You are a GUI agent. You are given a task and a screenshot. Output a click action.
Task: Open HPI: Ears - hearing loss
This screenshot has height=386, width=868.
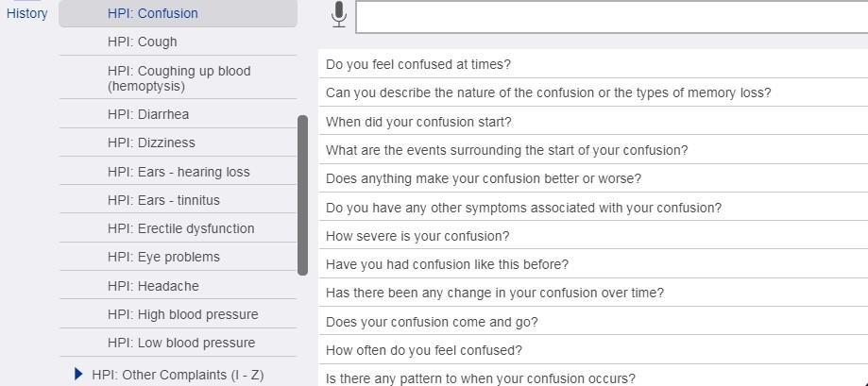[x=179, y=172]
